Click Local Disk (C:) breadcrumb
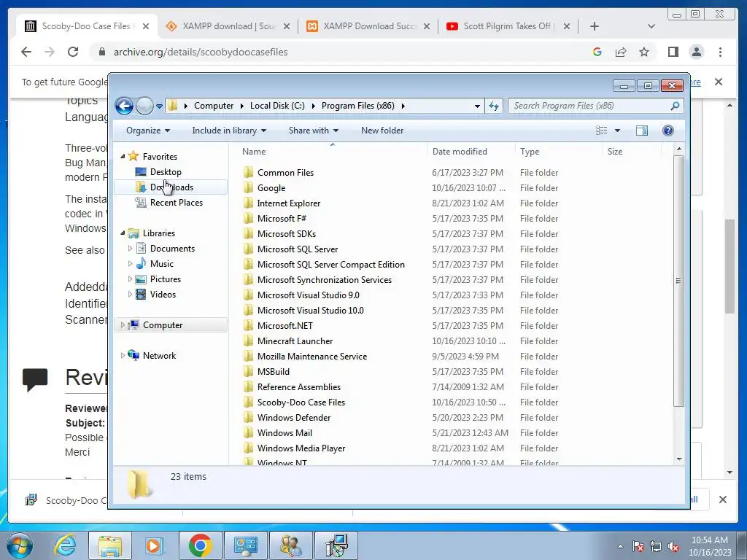This screenshot has width=747, height=560. click(x=277, y=106)
